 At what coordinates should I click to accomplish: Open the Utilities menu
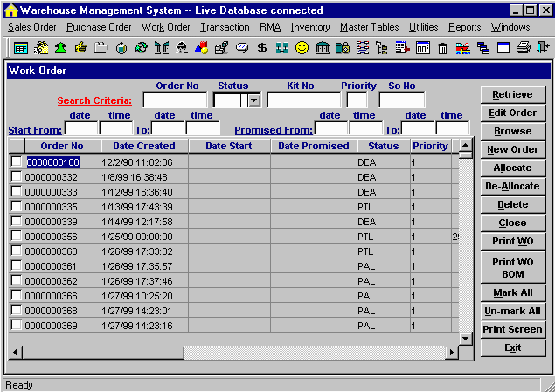tap(424, 27)
